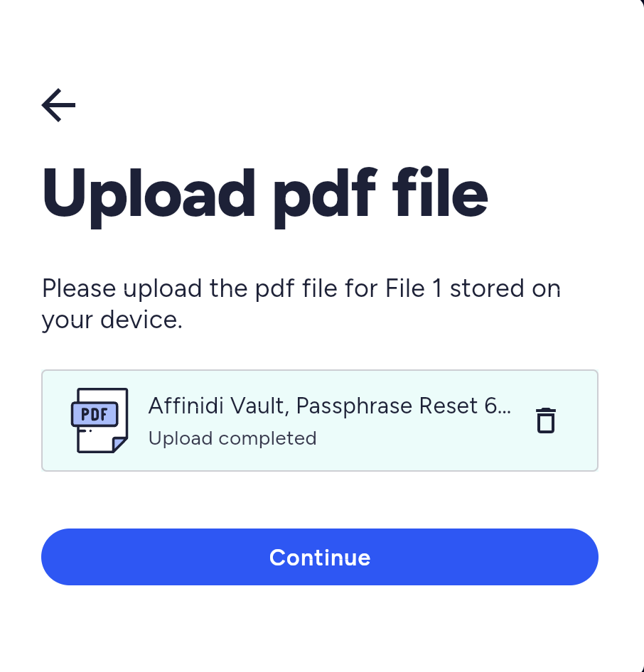Click the delete icon beside the uploaded file
The height and width of the screenshot is (672, 644).
[546, 421]
